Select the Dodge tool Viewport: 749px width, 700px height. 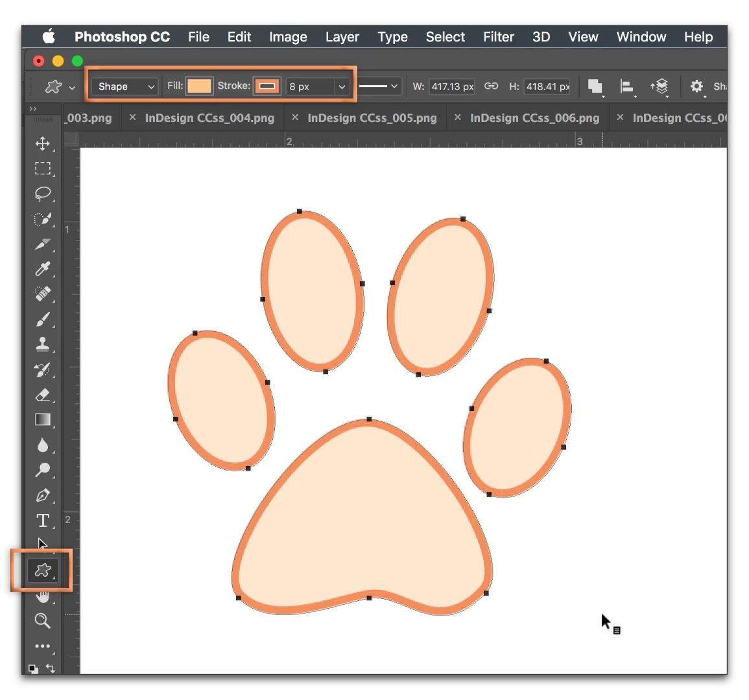click(x=43, y=470)
